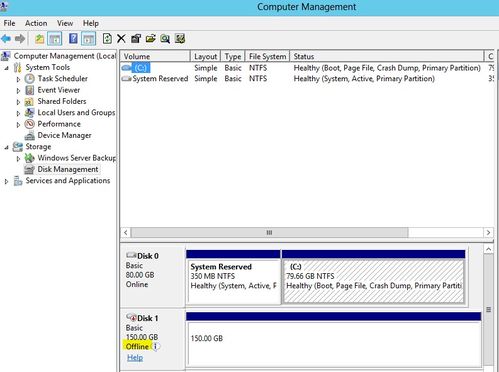Select the System Reserved volume row
This screenshot has height=372, width=499.
(x=307, y=79)
